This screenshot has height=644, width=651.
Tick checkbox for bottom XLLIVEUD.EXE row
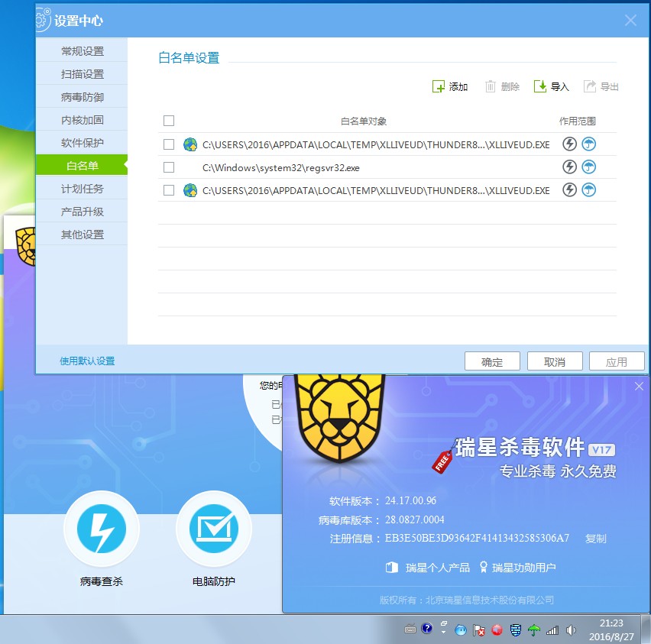tap(169, 189)
